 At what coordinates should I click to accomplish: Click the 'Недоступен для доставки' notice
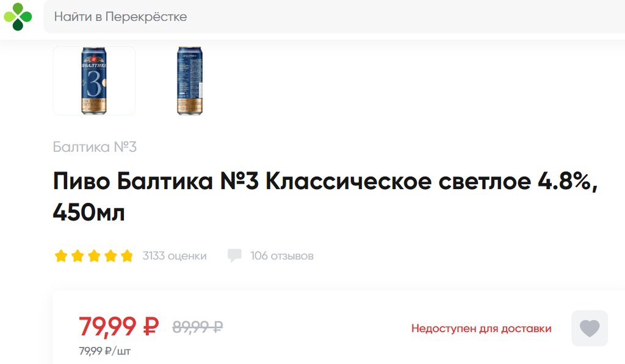coord(482,329)
